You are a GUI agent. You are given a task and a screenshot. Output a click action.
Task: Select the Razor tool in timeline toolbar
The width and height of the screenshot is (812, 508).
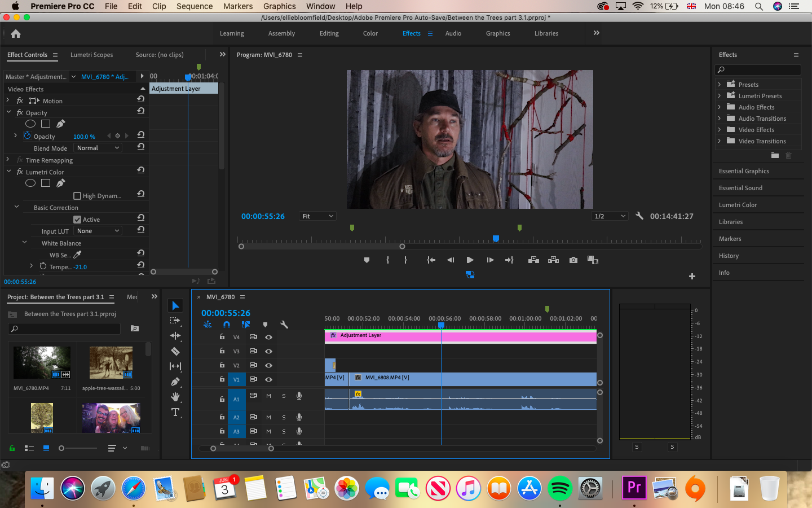coord(175,351)
